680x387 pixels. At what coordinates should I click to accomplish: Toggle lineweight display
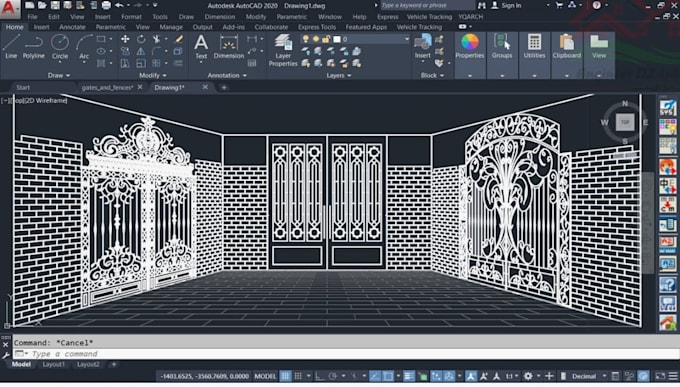coord(409,376)
